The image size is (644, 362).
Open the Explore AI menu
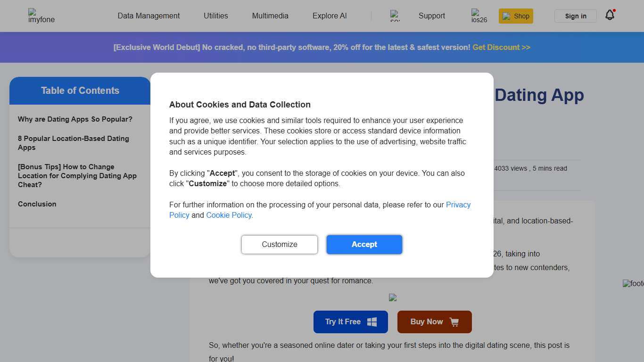pos(329,16)
